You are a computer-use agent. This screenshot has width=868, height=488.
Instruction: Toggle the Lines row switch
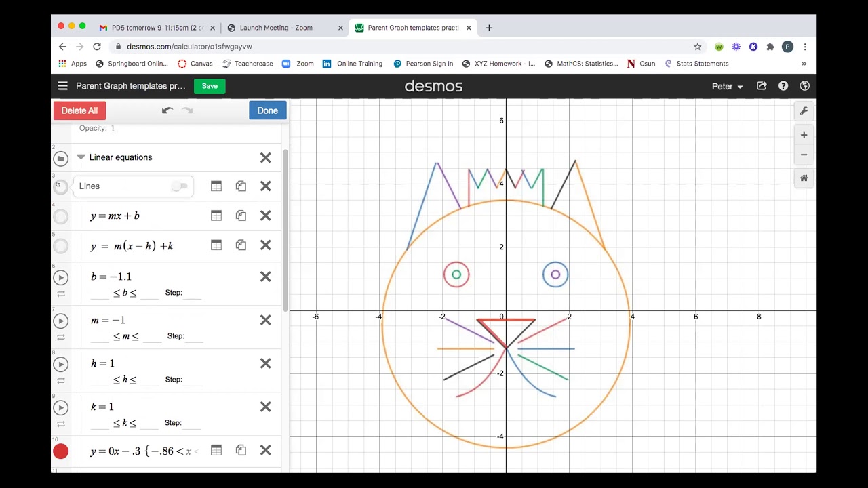179,186
